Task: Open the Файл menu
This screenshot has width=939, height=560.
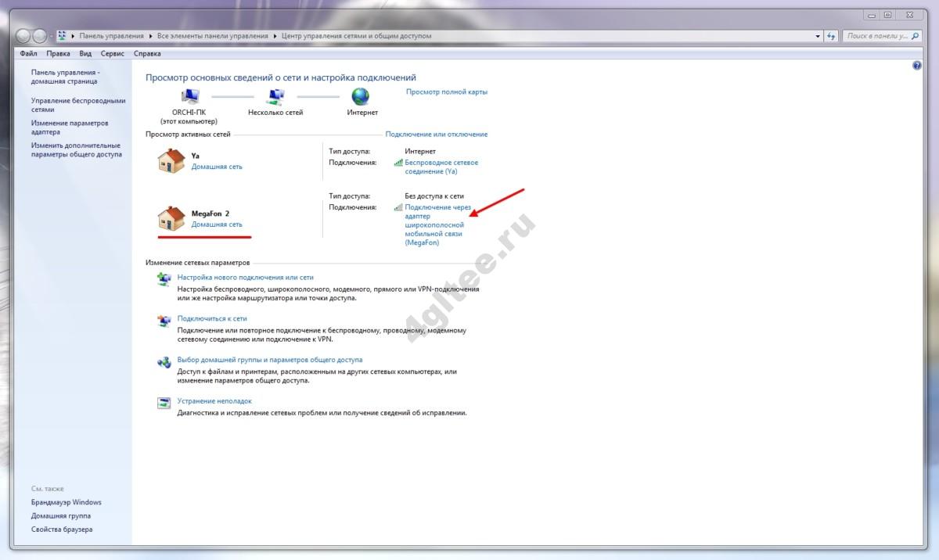Action: click(28, 54)
